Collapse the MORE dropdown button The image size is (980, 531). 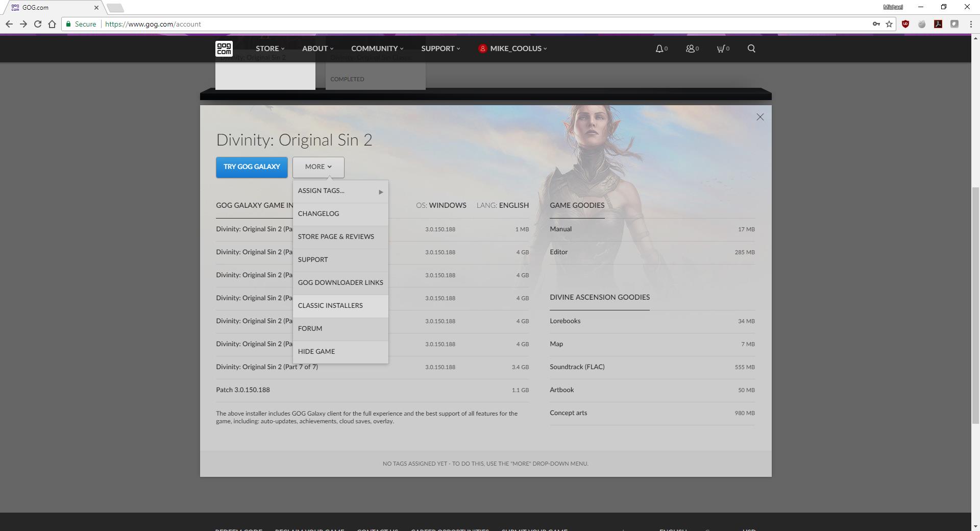point(318,167)
